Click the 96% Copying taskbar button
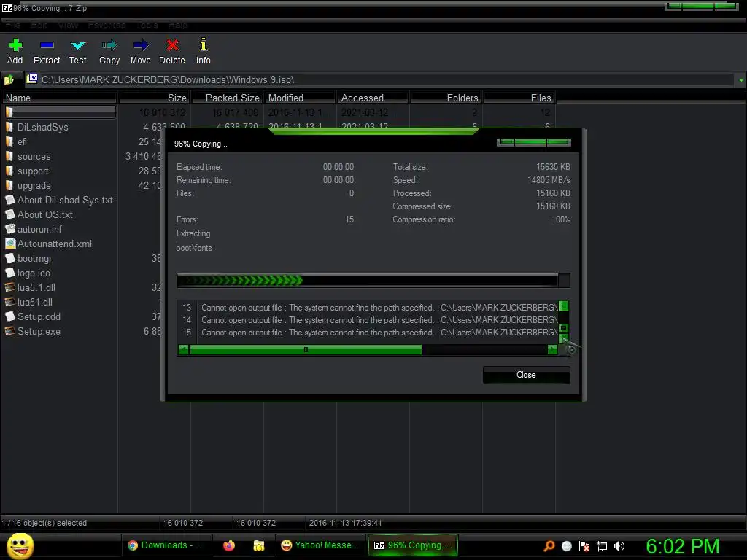The width and height of the screenshot is (747, 560). pyautogui.click(x=413, y=545)
